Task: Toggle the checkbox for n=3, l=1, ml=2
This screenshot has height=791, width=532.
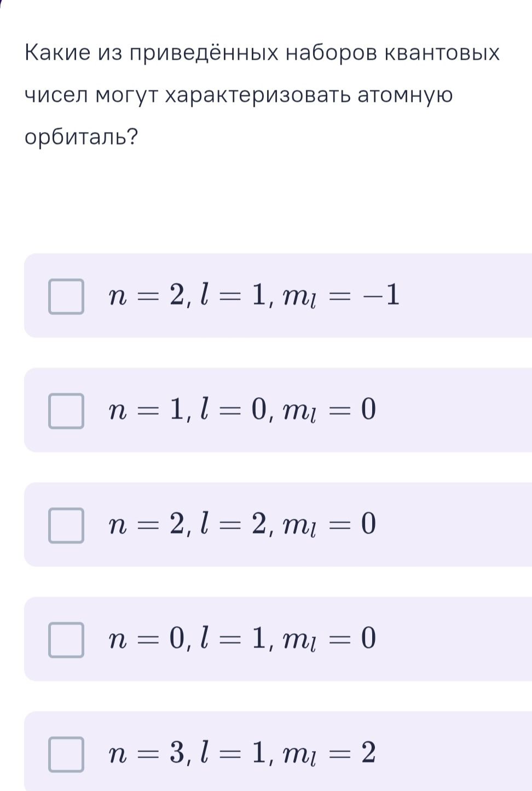Action: (x=66, y=754)
